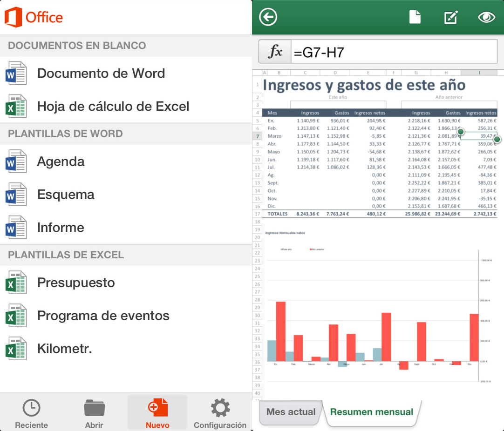Tap the cell with value -54,68 €

click(377, 152)
